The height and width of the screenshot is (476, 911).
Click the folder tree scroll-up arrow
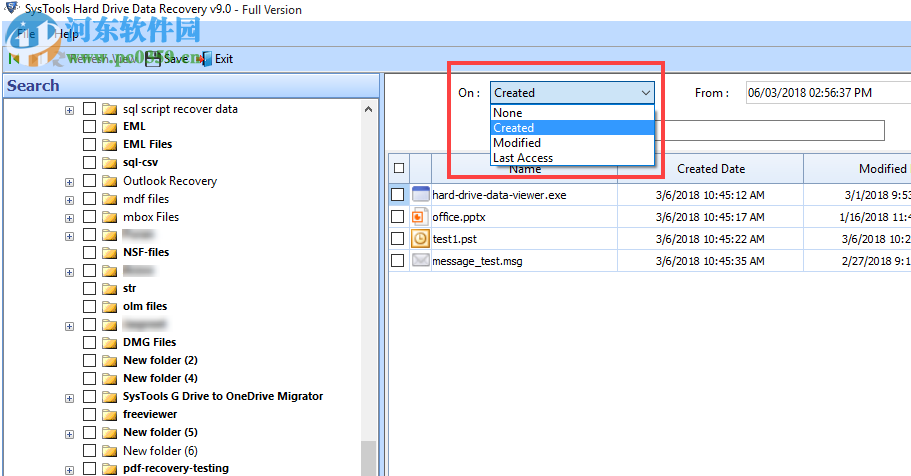coord(368,109)
